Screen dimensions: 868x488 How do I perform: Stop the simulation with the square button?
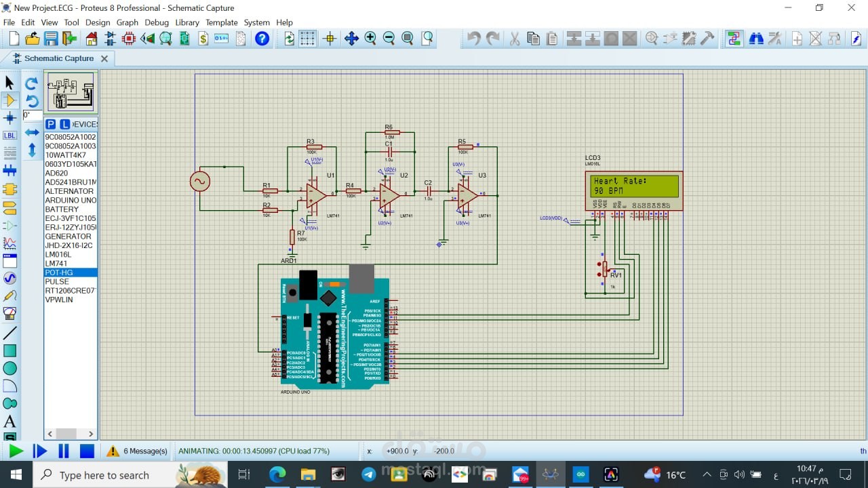click(x=87, y=451)
